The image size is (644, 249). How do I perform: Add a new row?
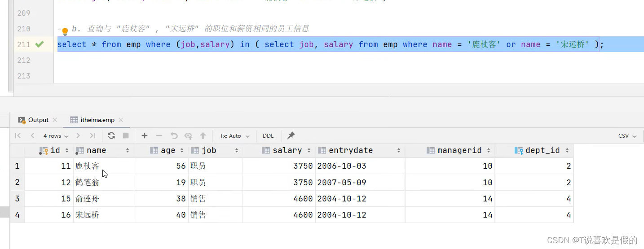tap(145, 135)
